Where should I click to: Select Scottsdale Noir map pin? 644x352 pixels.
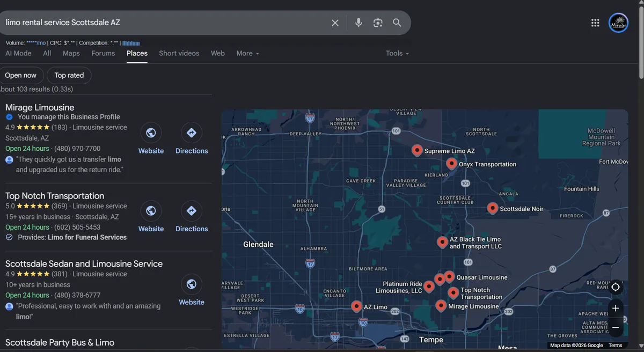click(493, 208)
